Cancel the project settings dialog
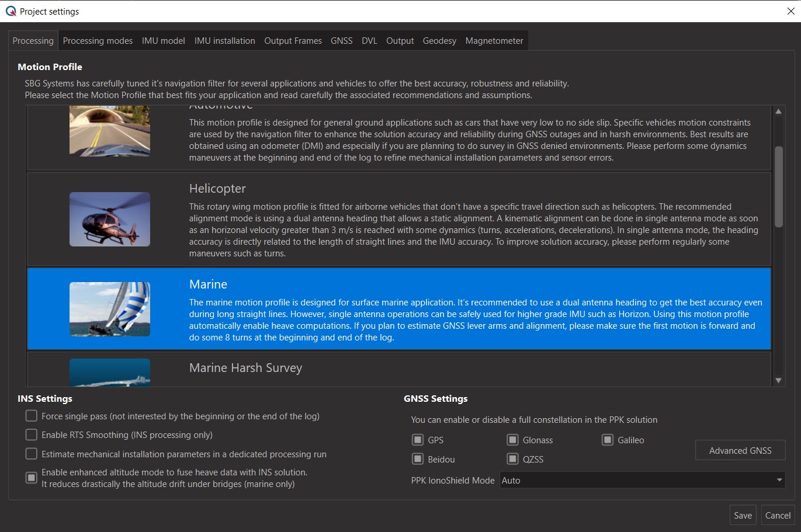Image resolution: width=801 pixels, height=532 pixels. click(778, 515)
